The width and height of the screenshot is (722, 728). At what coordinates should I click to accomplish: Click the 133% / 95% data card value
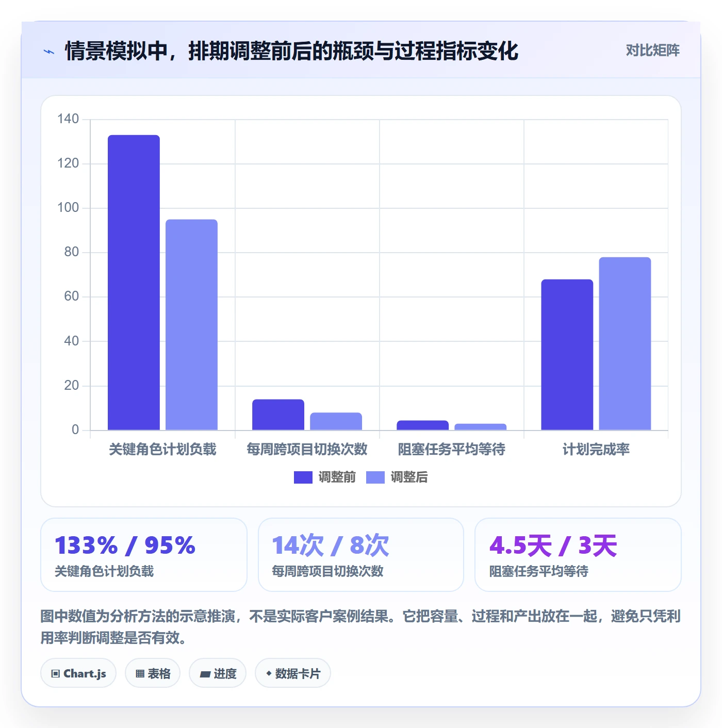tap(125, 545)
